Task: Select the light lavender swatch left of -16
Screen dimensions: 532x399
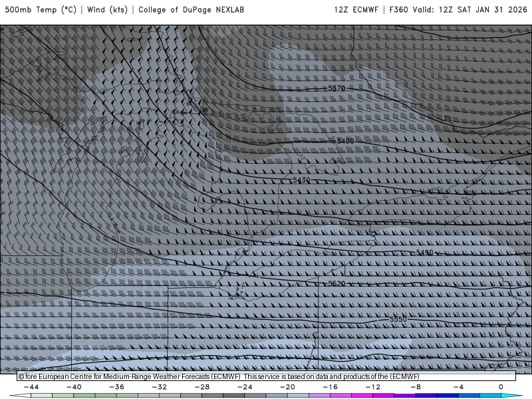Action: 320,396
